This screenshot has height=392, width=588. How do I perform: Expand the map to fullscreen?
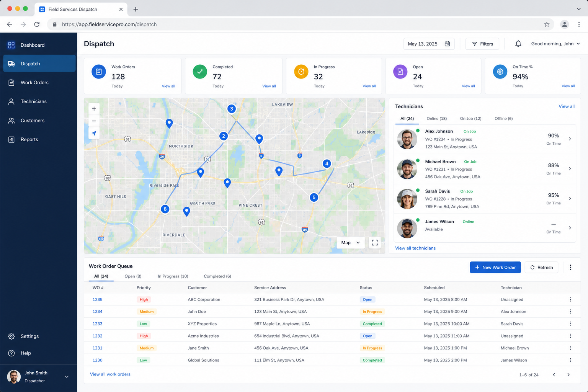tap(375, 243)
